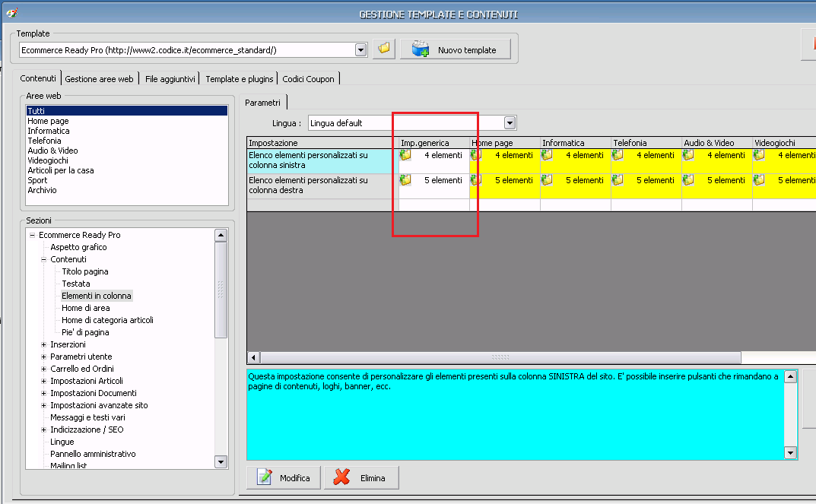Click the Elimina button

(362, 477)
